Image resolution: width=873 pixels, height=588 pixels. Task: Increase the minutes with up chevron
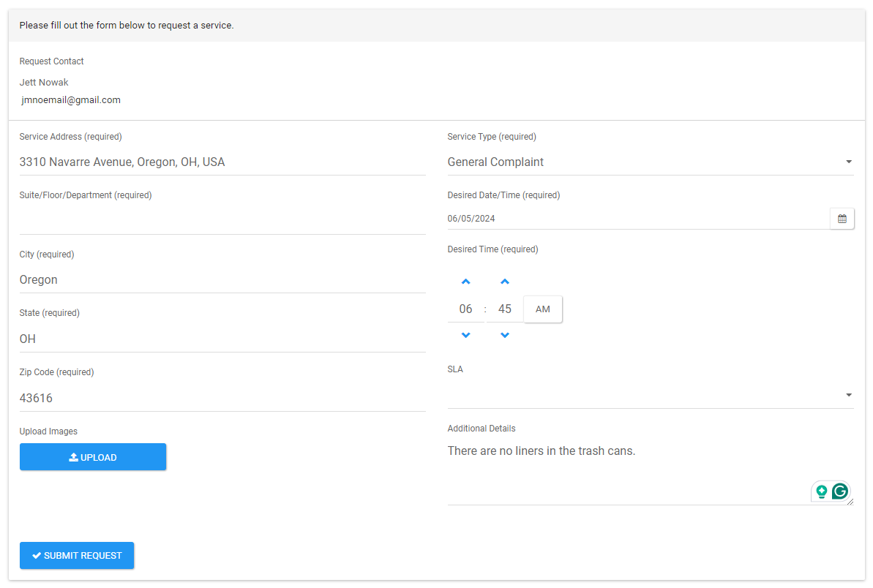(504, 282)
